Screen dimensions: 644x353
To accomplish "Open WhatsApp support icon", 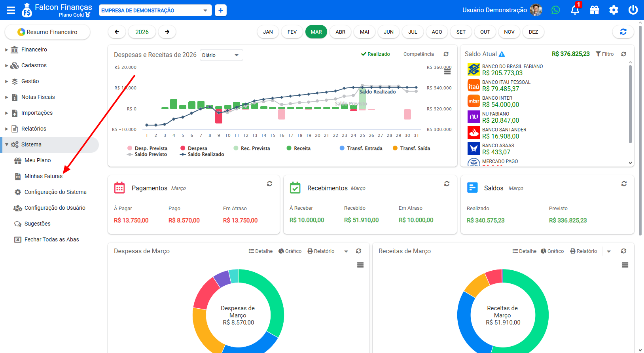I will point(556,10).
